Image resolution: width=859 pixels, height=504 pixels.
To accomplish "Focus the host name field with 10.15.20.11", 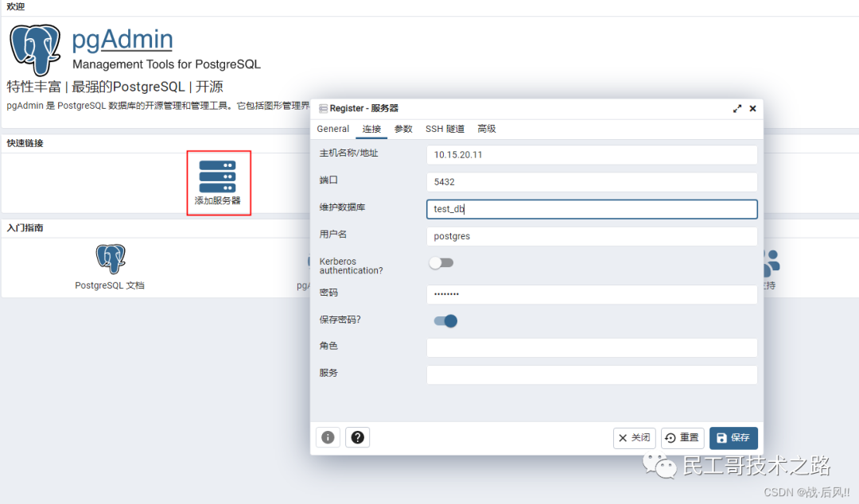I will click(592, 154).
